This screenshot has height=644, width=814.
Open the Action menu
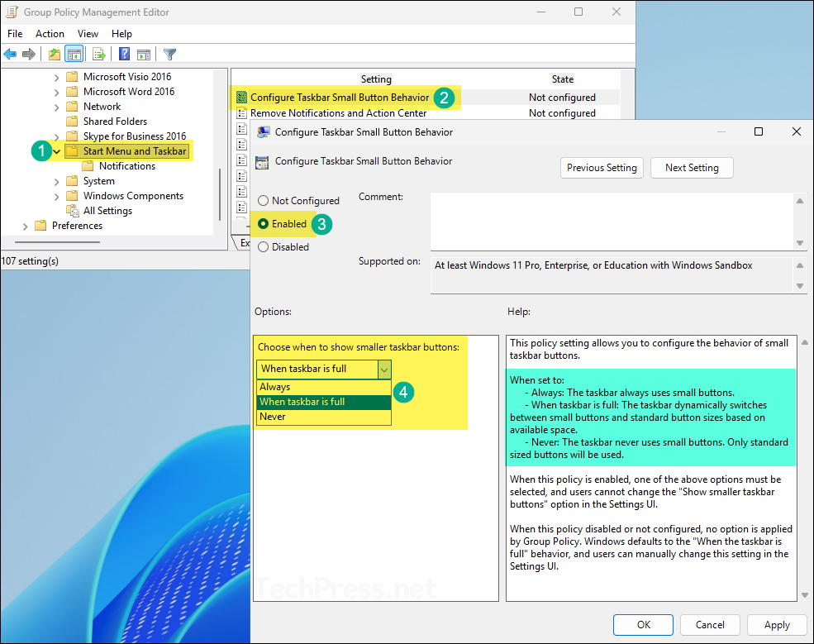pos(50,34)
